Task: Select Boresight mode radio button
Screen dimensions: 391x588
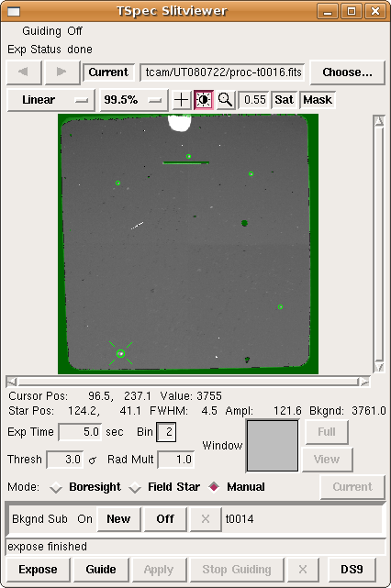Action: point(56,487)
